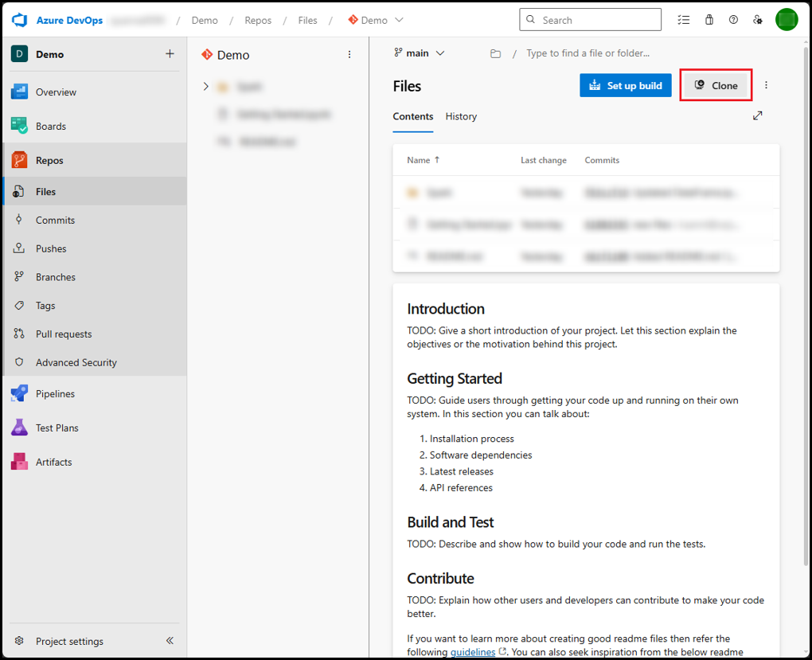Sort files by the Name column header
812x660 pixels.
419,160
